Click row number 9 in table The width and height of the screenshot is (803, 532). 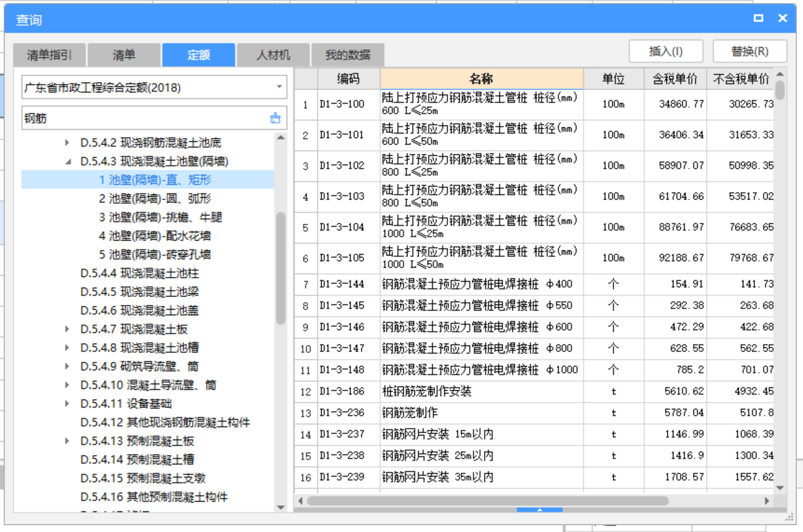(305, 327)
